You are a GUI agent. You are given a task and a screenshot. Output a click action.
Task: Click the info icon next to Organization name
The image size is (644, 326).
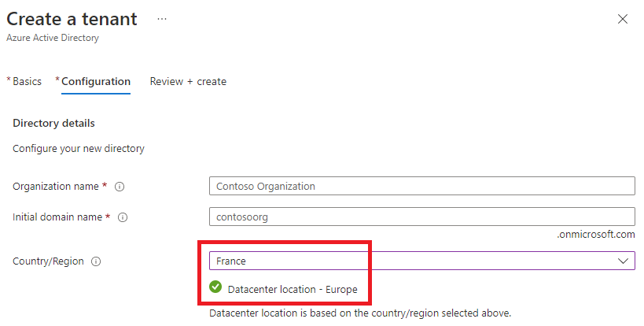[120, 187]
